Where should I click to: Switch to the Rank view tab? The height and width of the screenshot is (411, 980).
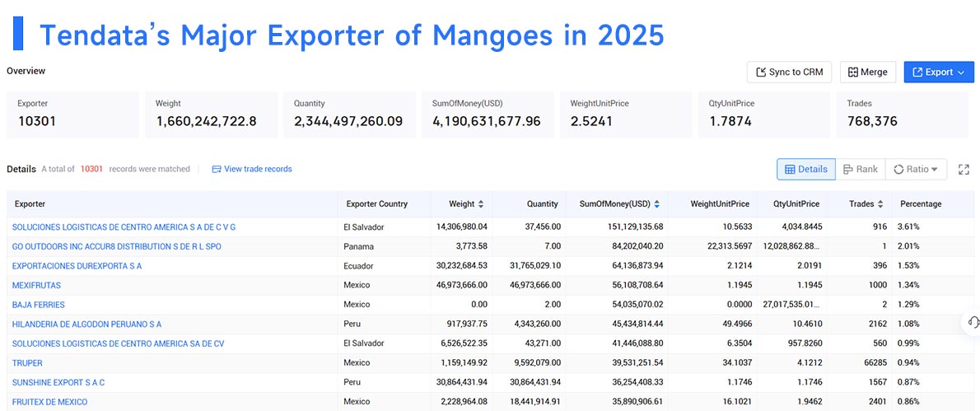point(860,170)
